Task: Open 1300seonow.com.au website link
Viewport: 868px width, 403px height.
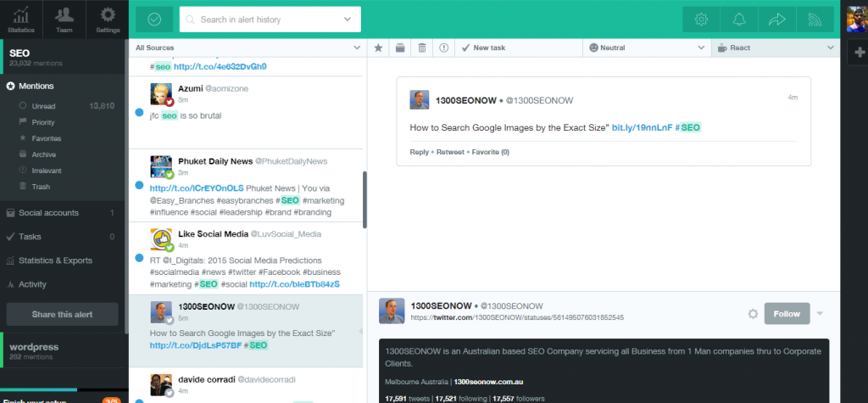Action: 488,382
